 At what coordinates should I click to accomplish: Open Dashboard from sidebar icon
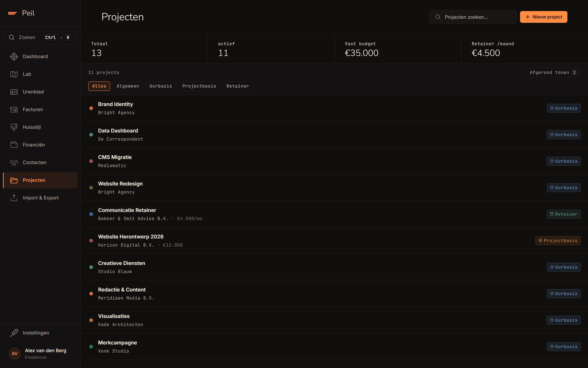[x=14, y=56]
